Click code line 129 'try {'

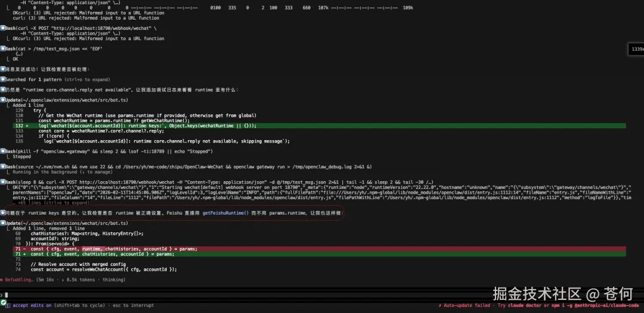[40, 110]
